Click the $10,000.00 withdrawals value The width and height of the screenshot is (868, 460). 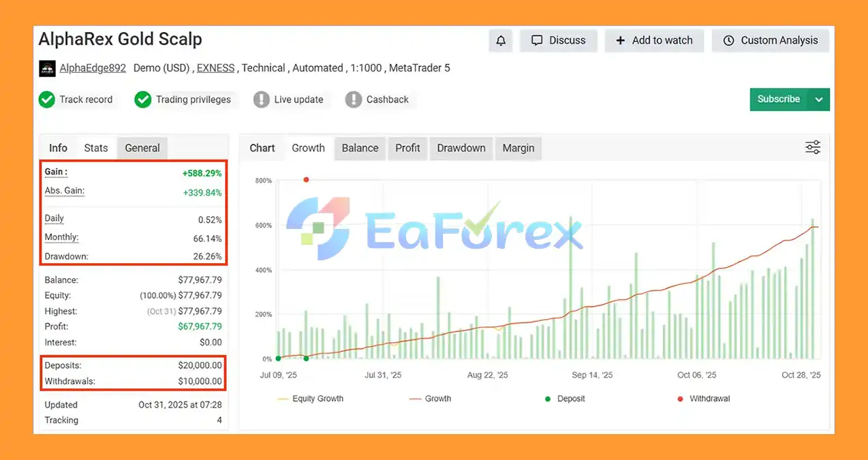[200, 382]
